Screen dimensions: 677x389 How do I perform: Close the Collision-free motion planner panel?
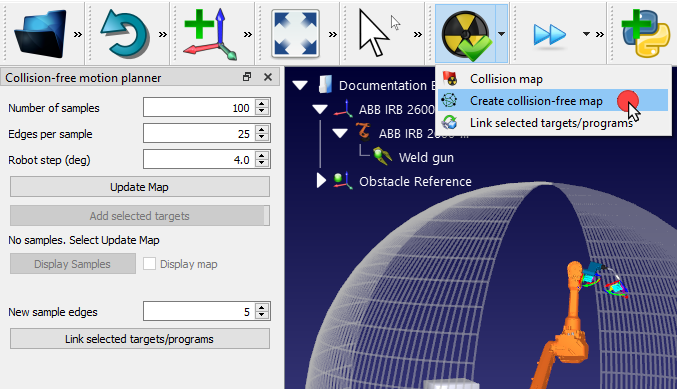coord(268,77)
